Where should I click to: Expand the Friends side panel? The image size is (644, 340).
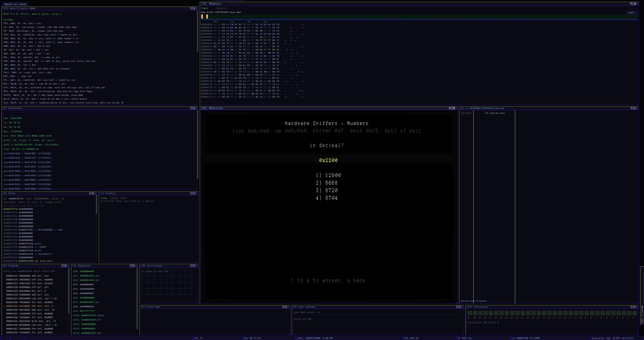tap(642, 314)
